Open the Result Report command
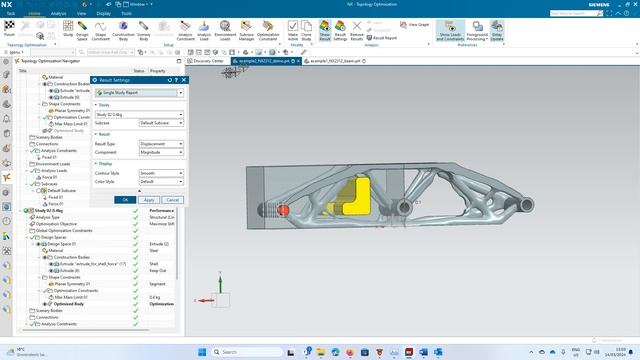 pos(381,38)
